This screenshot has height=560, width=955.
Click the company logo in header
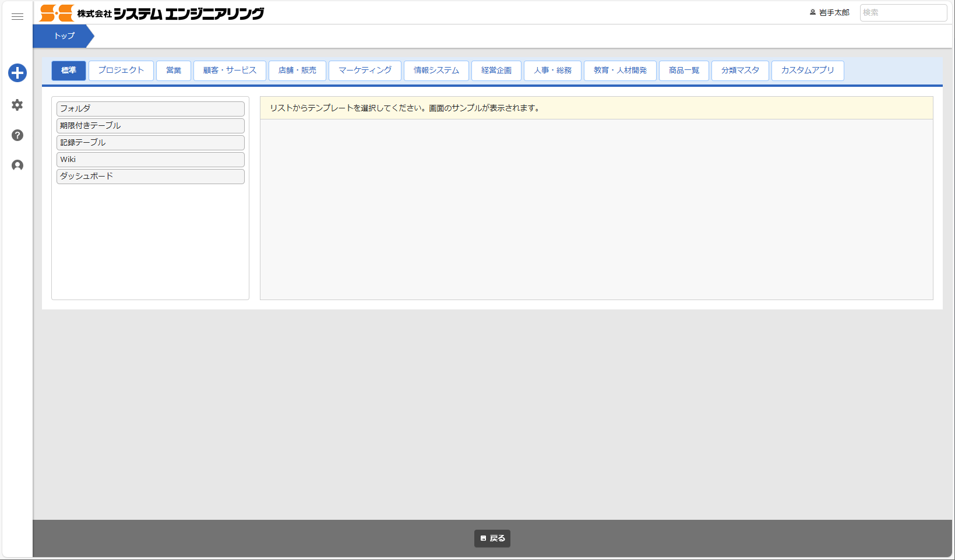[151, 13]
